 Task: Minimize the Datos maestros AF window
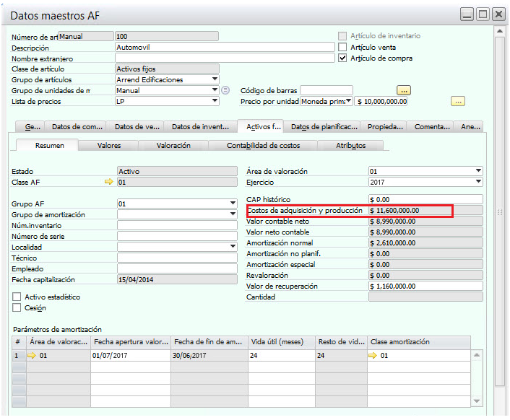(x=468, y=14)
